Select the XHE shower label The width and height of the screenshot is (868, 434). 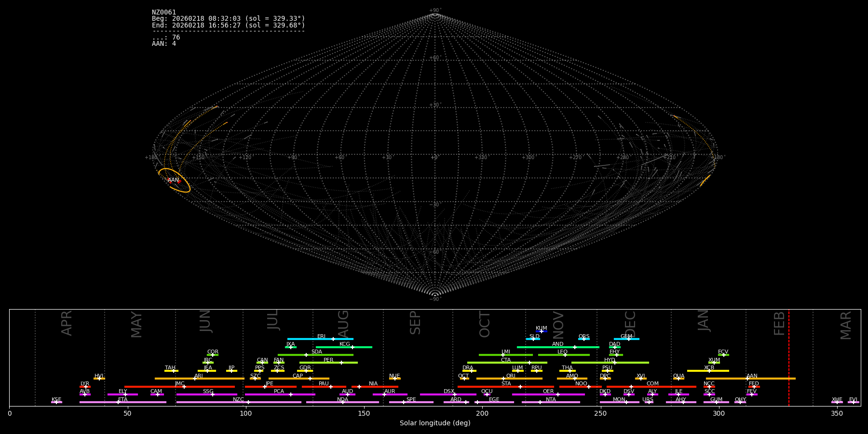[837, 400]
